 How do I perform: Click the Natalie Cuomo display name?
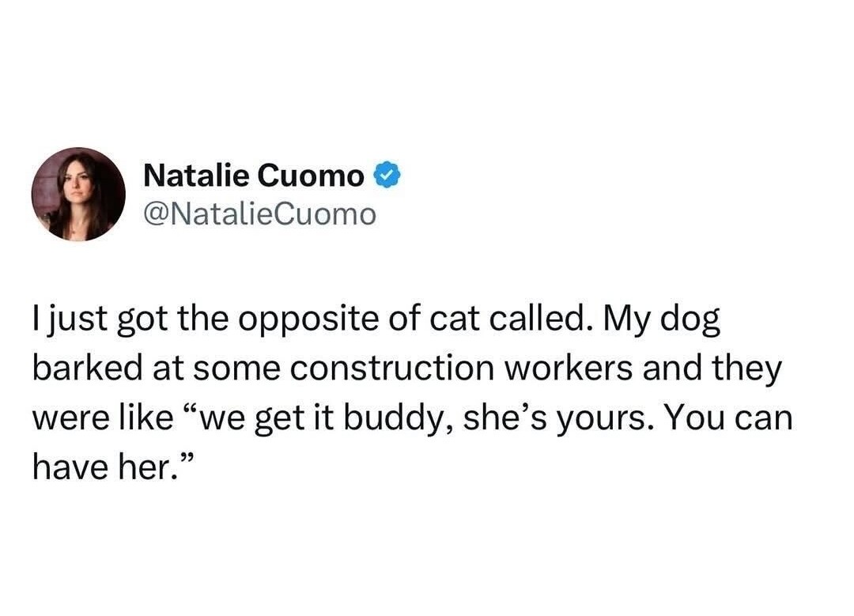tap(253, 176)
